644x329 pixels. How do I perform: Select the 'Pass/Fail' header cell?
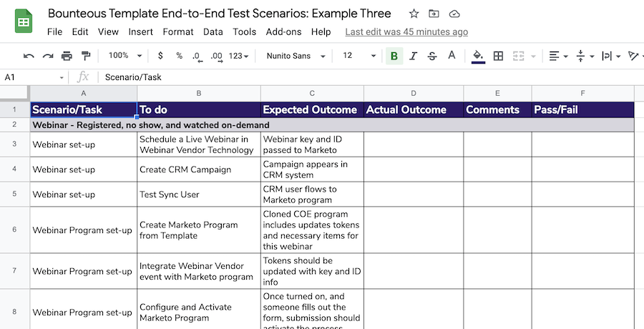coord(582,109)
